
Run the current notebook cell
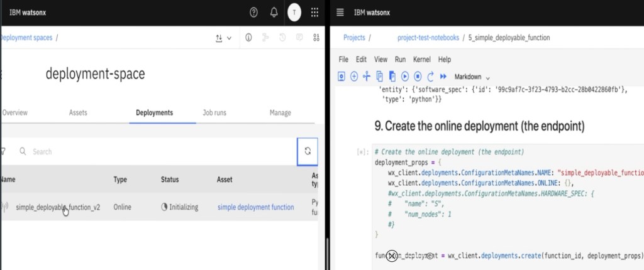pos(405,76)
